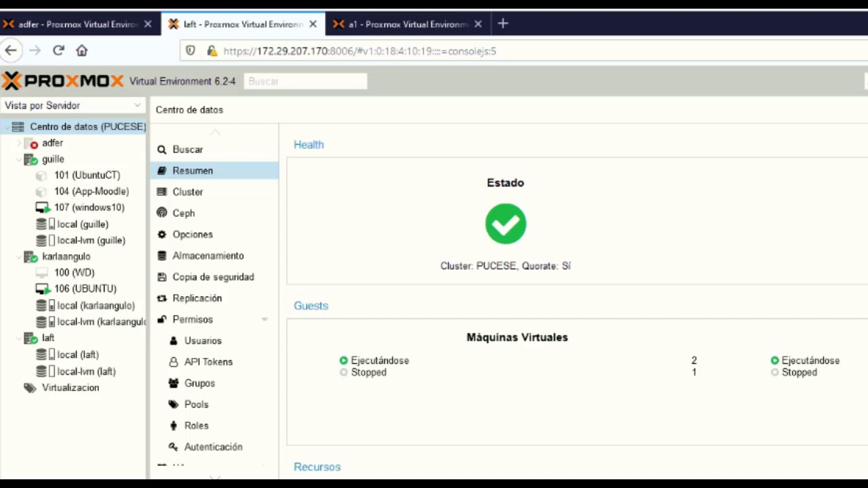This screenshot has height=488, width=868.
Task: Select local-lvm (guille) storage
Action: pos(92,241)
